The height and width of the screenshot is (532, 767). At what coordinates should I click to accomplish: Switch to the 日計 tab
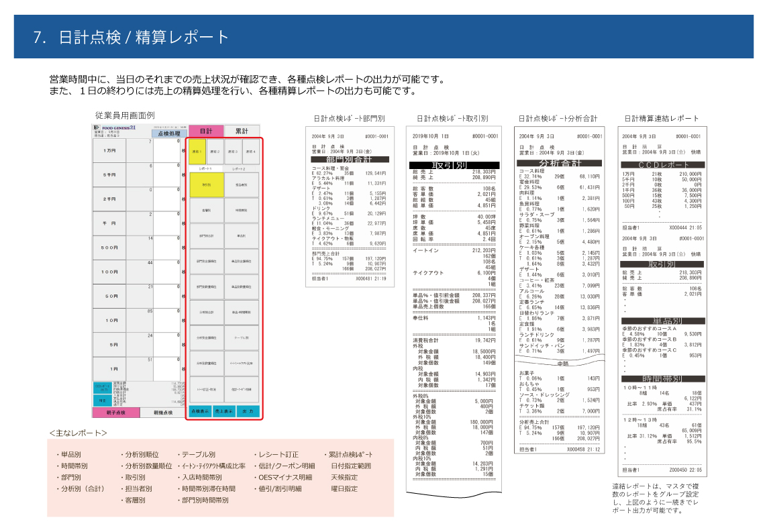point(206,131)
